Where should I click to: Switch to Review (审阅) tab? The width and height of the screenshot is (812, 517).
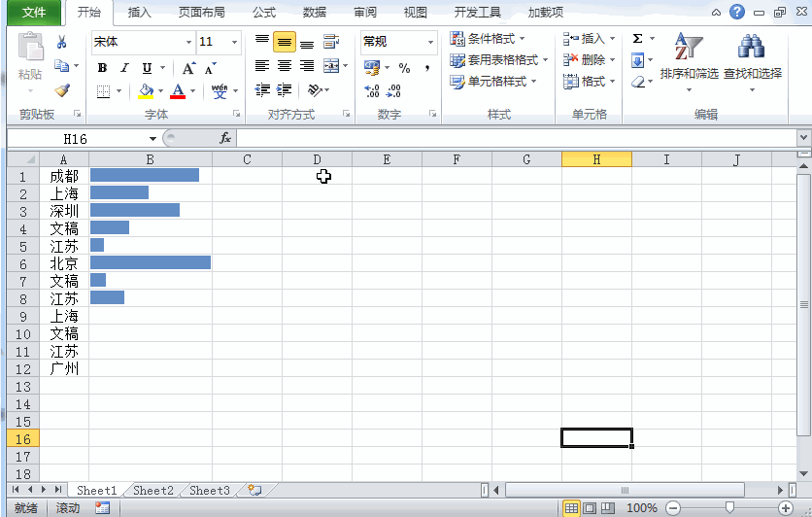[365, 12]
